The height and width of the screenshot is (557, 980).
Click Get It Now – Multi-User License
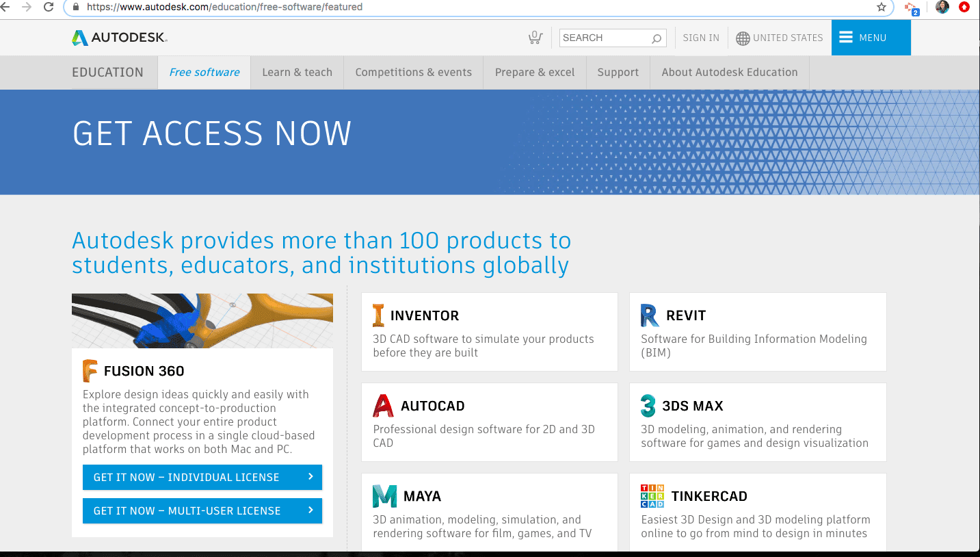pyautogui.click(x=202, y=511)
